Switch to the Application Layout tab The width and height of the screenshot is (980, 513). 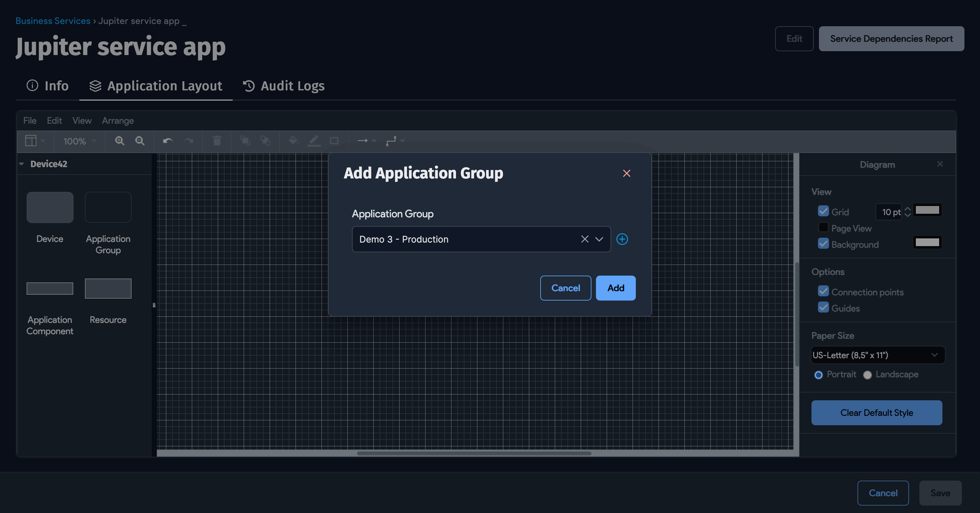tap(156, 86)
